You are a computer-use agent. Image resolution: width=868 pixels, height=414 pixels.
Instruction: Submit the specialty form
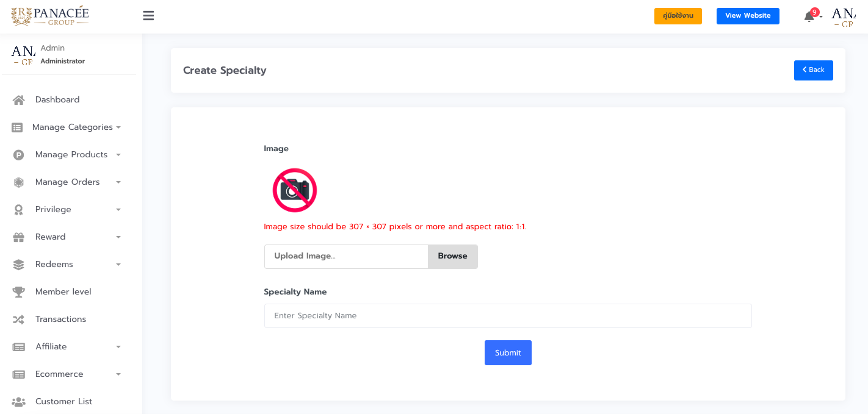point(508,353)
